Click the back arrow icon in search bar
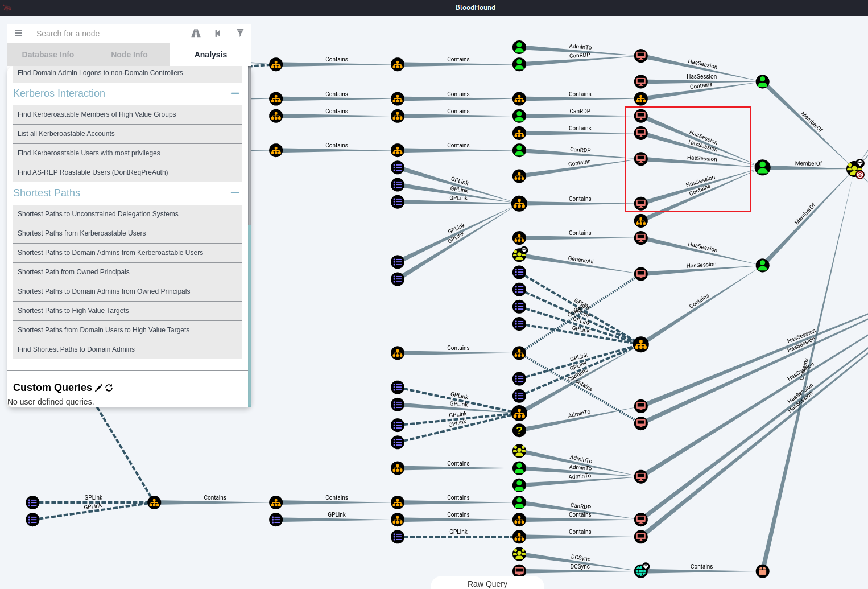 pos(217,33)
